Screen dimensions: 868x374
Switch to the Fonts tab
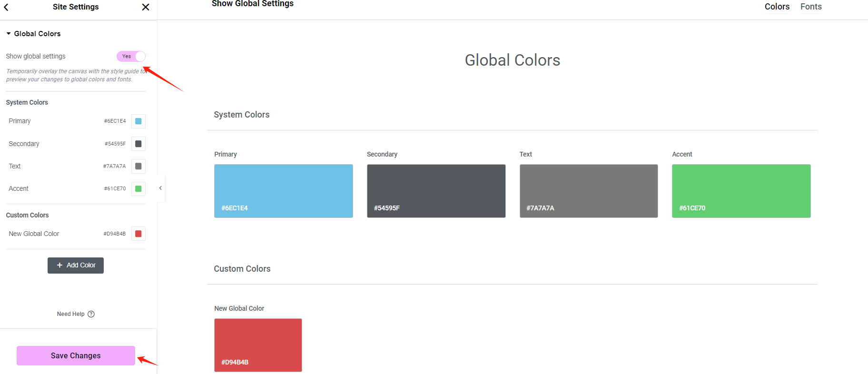coord(811,7)
